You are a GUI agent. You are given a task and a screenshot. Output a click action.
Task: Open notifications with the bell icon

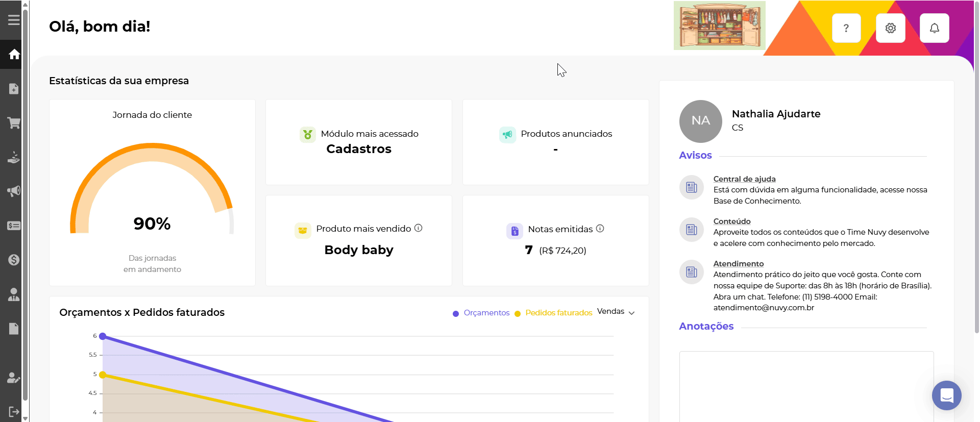tap(934, 28)
